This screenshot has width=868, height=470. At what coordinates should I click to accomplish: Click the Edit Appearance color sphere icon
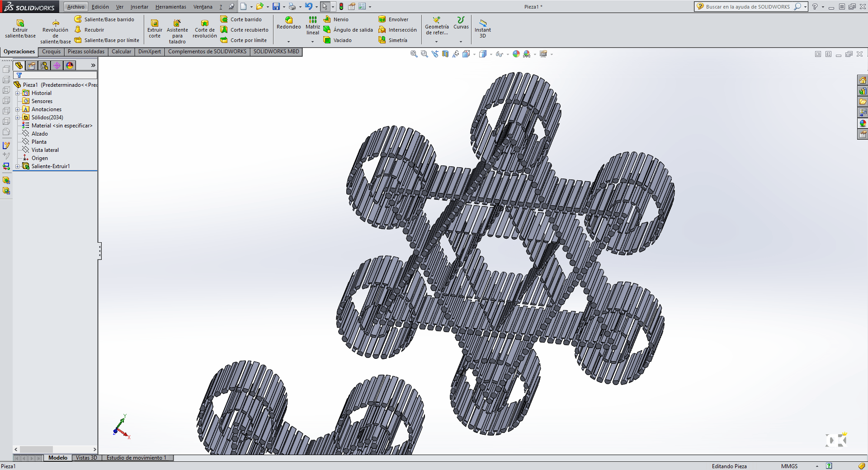[516, 54]
